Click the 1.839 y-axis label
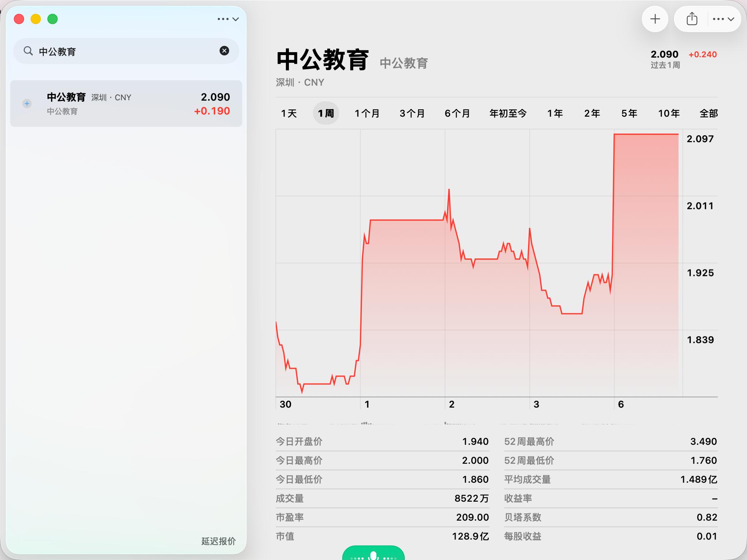The height and width of the screenshot is (560, 747). [700, 340]
